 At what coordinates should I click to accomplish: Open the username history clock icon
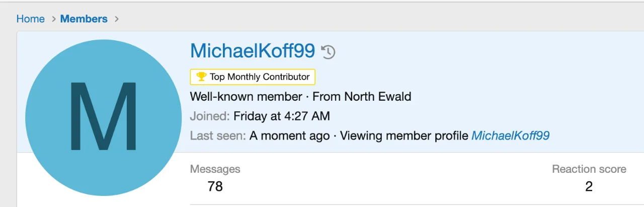(x=329, y=52)
